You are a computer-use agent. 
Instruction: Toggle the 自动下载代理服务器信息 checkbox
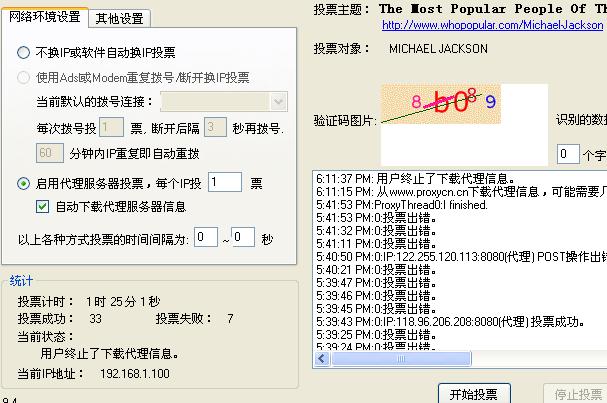[x=42, y=207]
